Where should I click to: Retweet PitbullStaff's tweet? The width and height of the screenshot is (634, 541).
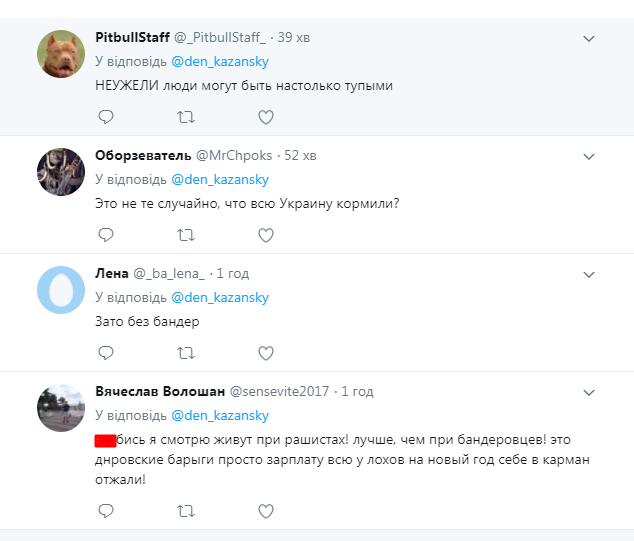pos(185,117)
